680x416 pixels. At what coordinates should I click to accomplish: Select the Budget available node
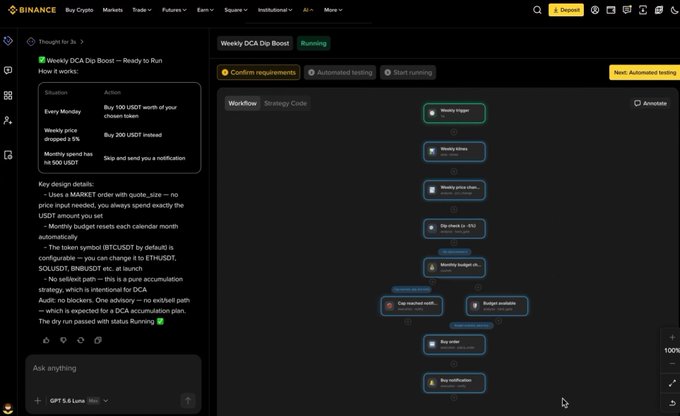click(497, 306)
